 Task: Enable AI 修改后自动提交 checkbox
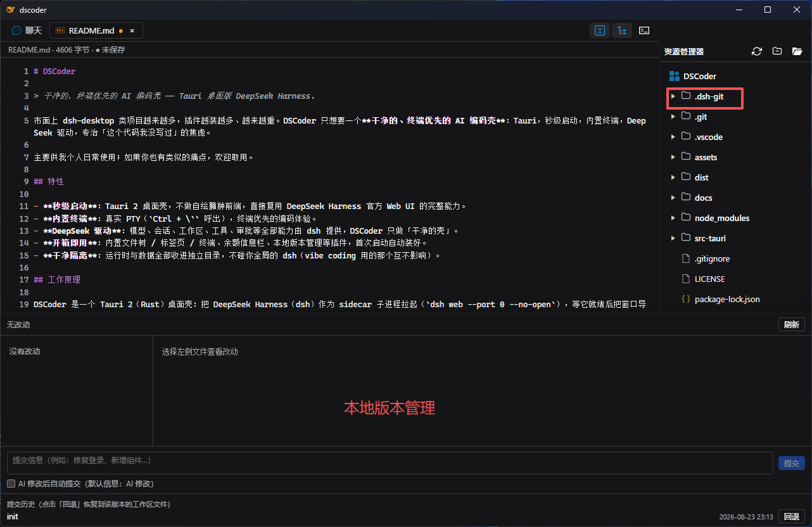tap(11, 483)
